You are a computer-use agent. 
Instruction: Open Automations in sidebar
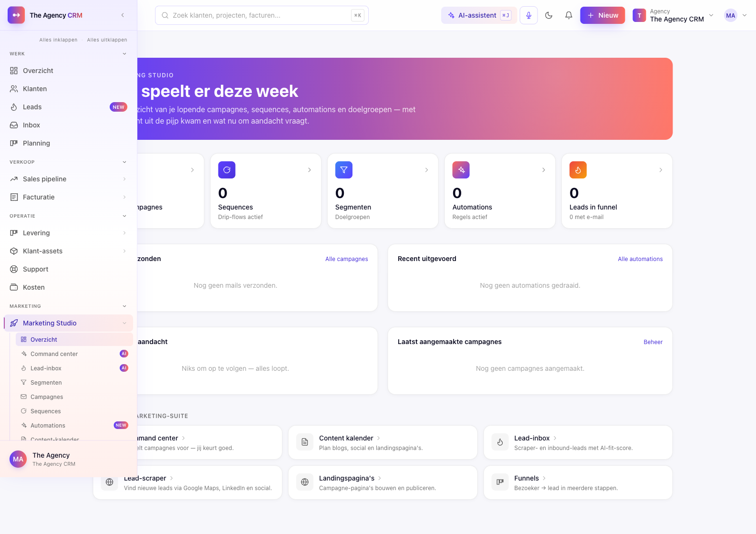74,426
